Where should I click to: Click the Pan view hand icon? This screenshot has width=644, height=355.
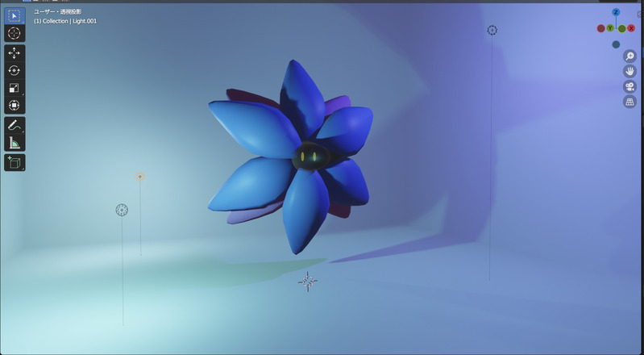pos(629,71)
